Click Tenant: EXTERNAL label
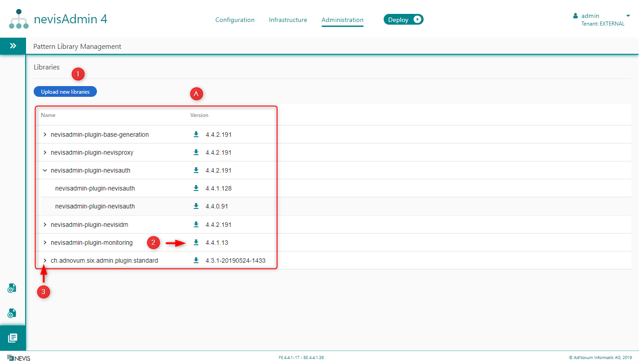The height and width of the screenshot is (364, 639). pos(603,24)
